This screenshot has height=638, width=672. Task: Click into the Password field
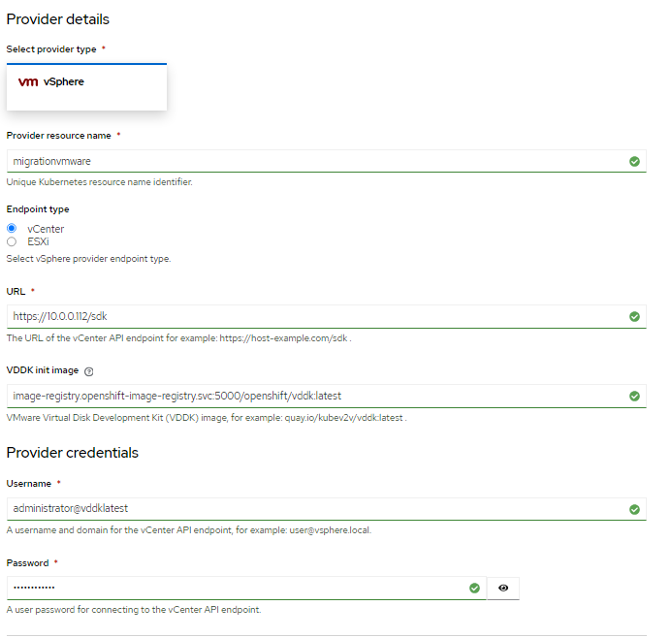click(x=233, y=588)
